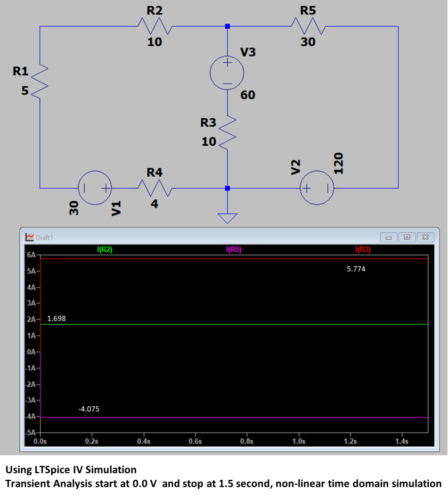
Task: Click the R1 resistor symbol
Action: point(40,82)
